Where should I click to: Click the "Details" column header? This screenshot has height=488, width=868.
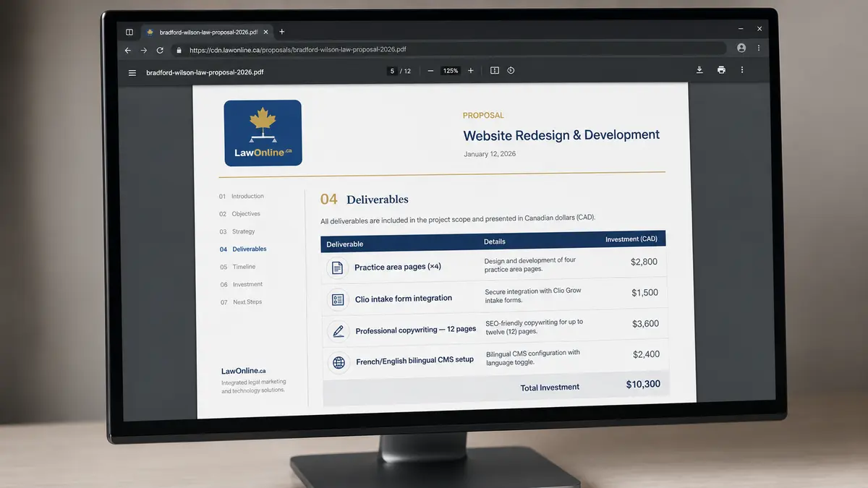point(495,241)
